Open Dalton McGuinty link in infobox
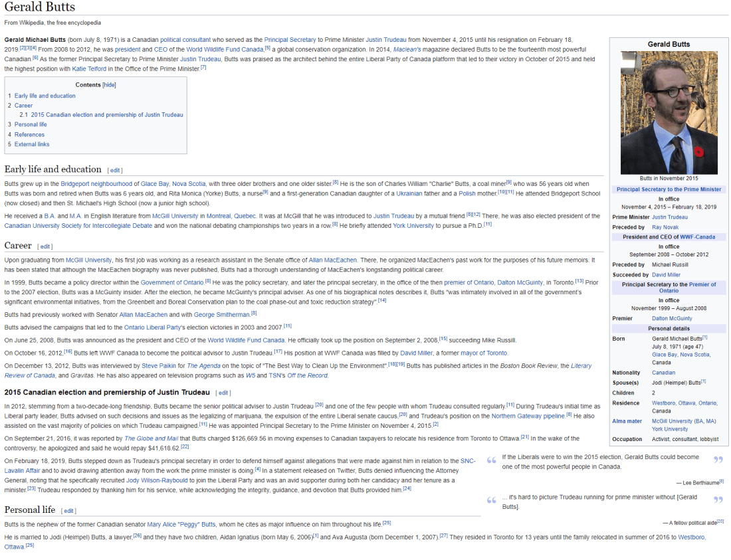Viewport: 731px width, 560px height. (672, 318)
